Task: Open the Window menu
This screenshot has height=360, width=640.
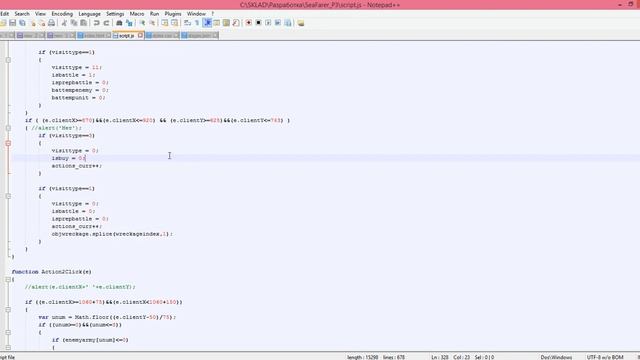Action: click(196, 13)
